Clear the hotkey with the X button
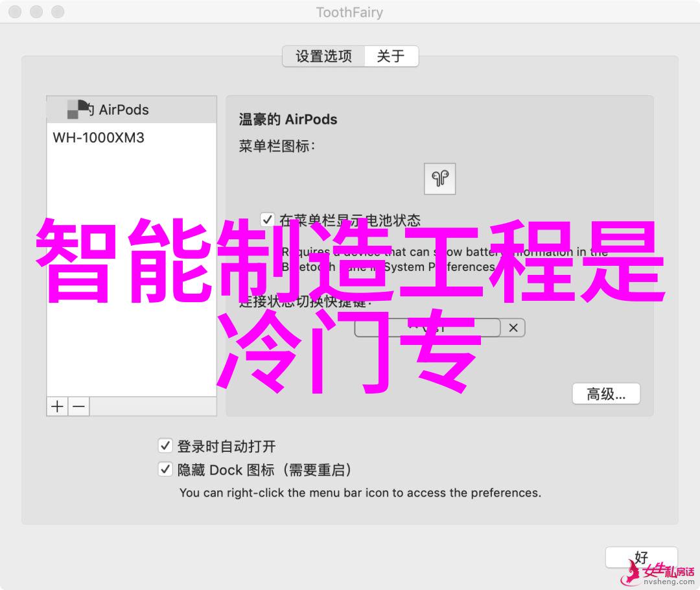 pyautogui.click(x=513, y=328)
